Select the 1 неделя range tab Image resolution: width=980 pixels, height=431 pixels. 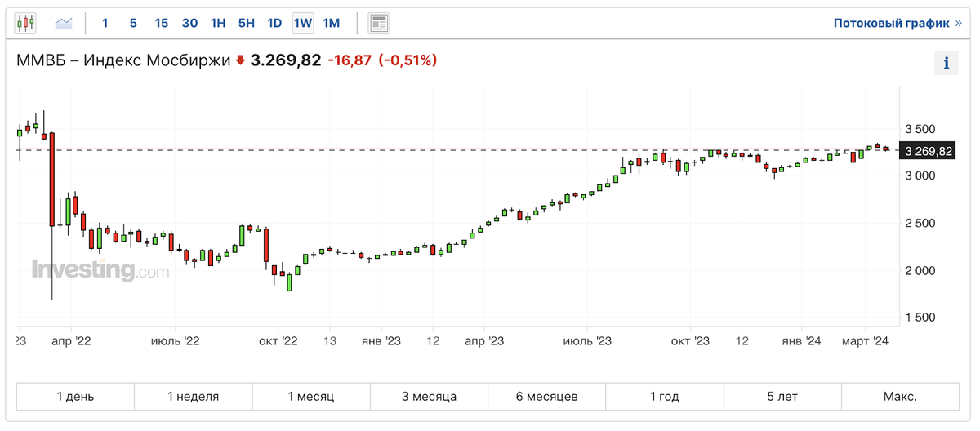(194, 397)
